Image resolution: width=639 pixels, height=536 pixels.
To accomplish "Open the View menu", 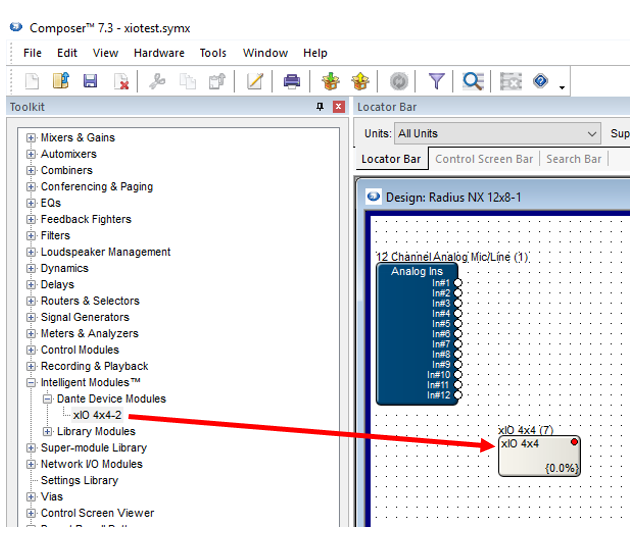I will click(x=106, y=53).
